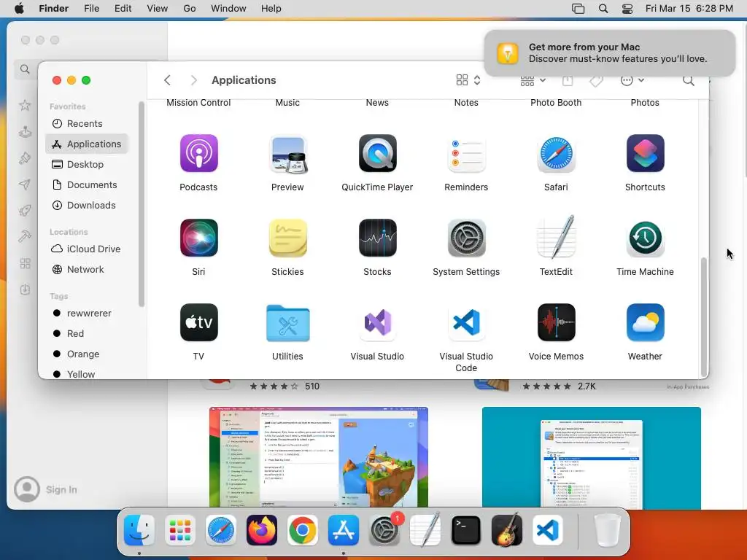Open the File menu
Viewport: 747px width, 560px height.
click(91, 9)
